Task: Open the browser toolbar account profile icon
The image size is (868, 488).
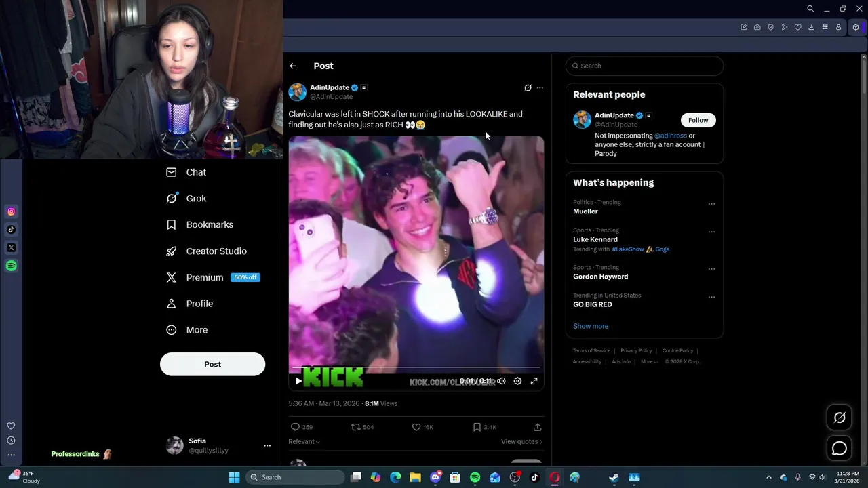Action: tap(838, 27)
